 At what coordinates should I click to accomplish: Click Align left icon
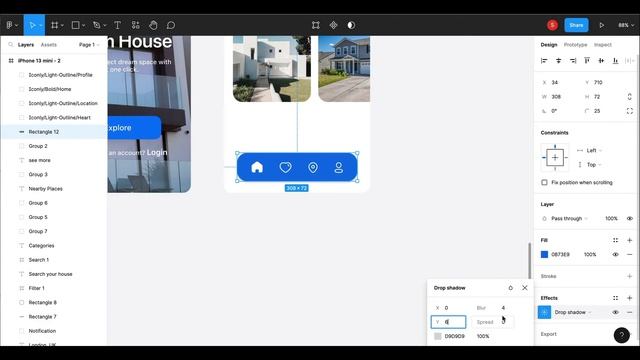pos(544,61)
